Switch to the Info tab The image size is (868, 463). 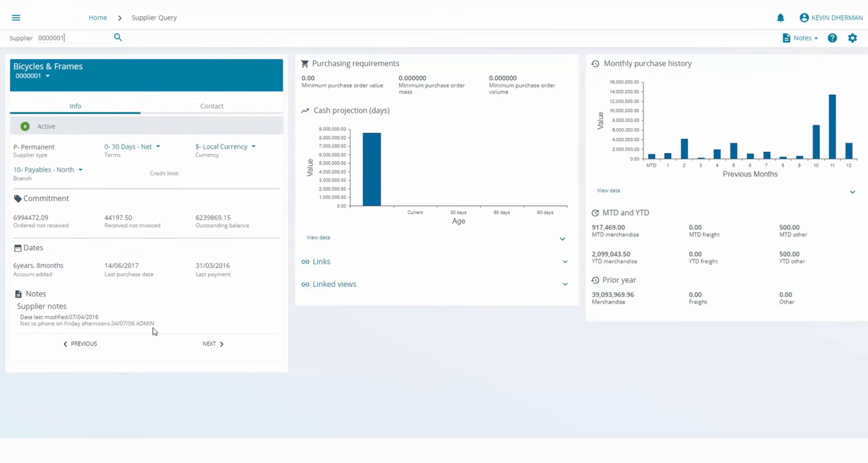coord(75,106)
